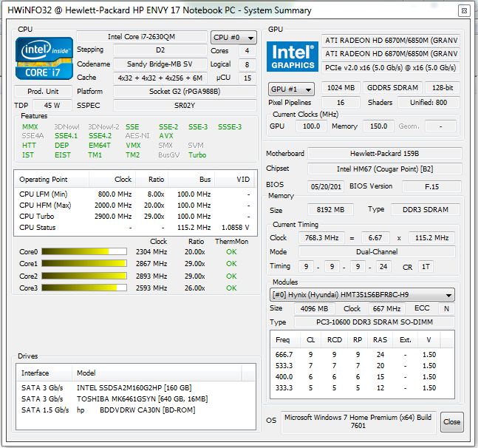
Task: Click the GPU clock 100.0 field
Action: click(x=311, y=126)
